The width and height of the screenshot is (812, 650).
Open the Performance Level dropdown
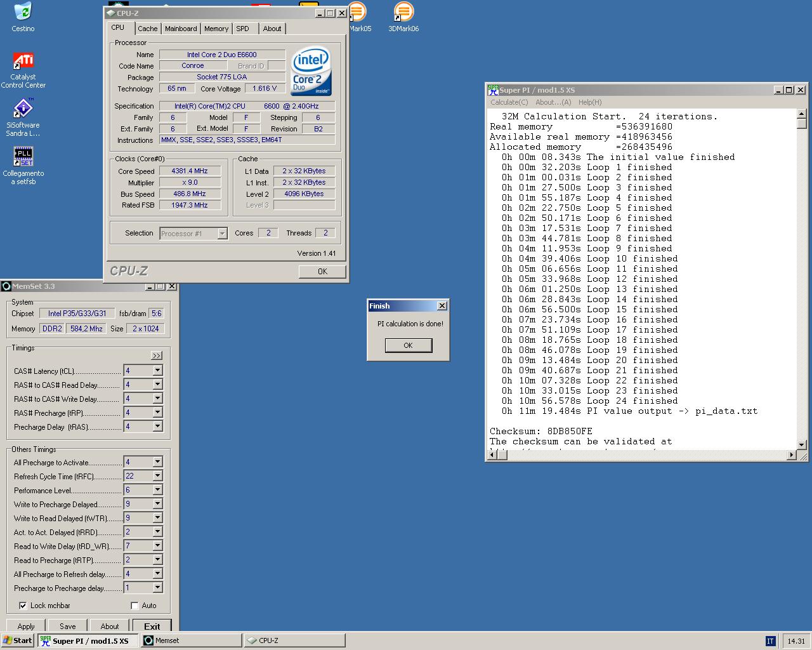coord(157,490)
